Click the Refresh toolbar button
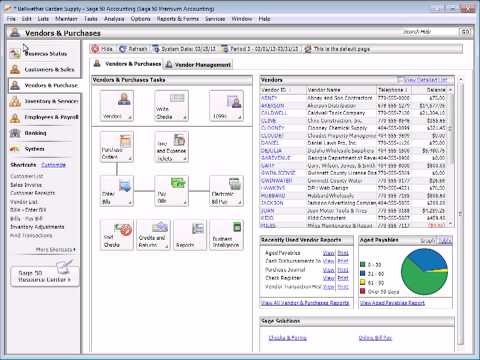Image resolution: width=480 pixels, height=360 pixels. (133, 49)
